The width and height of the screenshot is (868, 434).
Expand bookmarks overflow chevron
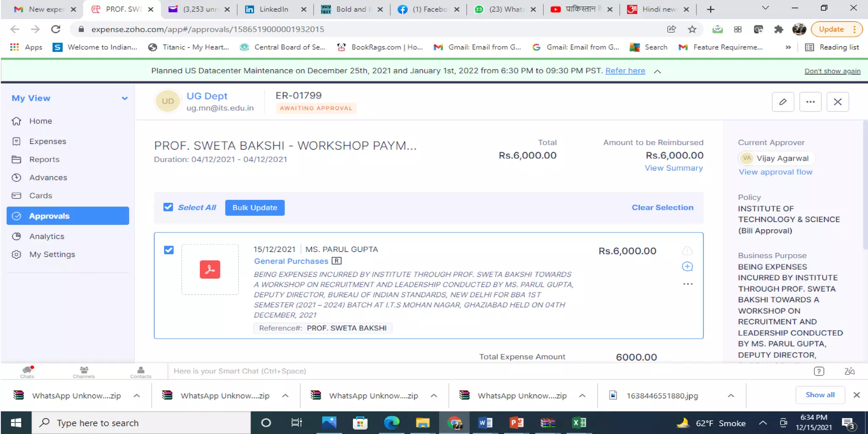788,47
